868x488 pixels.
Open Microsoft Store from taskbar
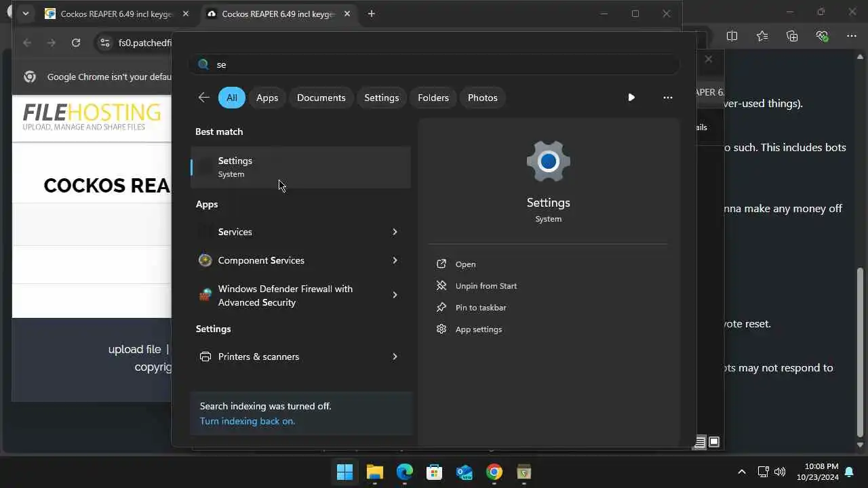pyautogui.click(x=435, y=472)
